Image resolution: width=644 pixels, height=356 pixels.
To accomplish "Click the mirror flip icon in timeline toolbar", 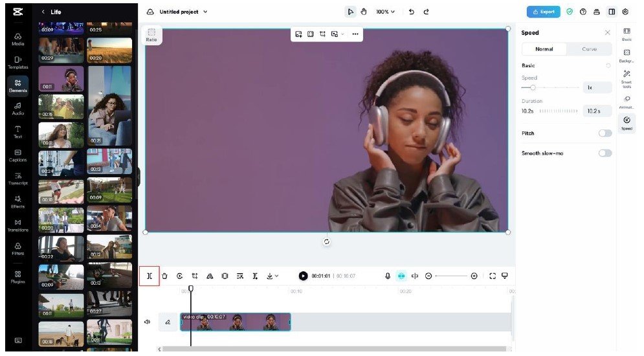I will coord(210,276).
